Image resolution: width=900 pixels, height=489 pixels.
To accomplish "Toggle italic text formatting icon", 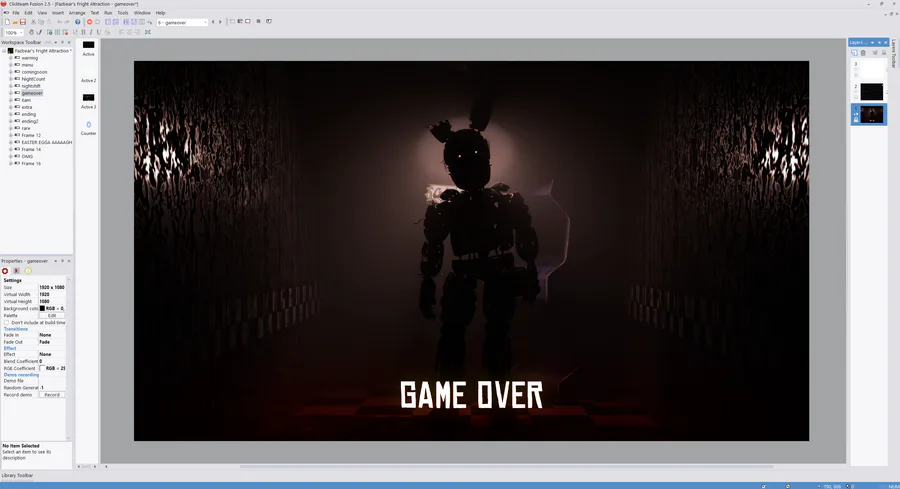I will tap(91, 32).
